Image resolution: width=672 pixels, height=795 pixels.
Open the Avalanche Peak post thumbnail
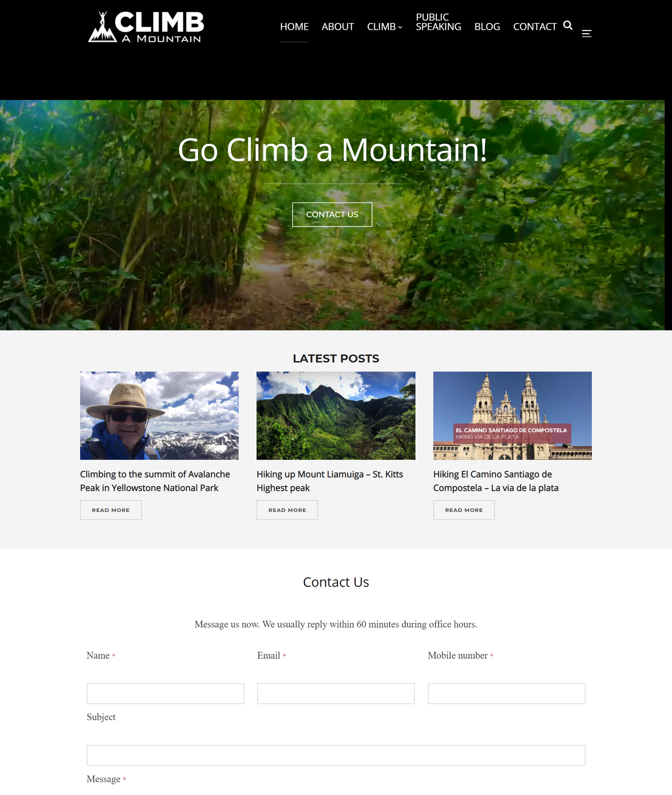click(159, 415)
